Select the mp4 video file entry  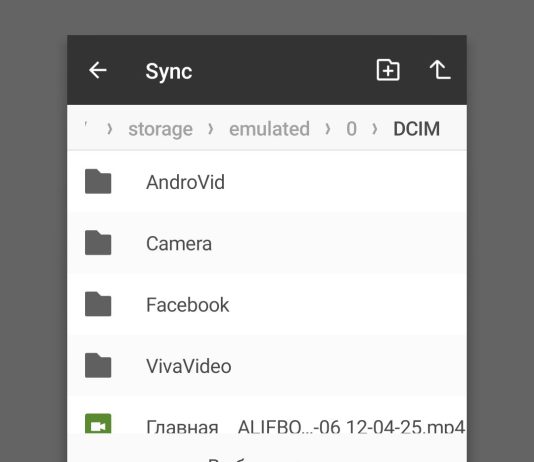coord(267,415)
